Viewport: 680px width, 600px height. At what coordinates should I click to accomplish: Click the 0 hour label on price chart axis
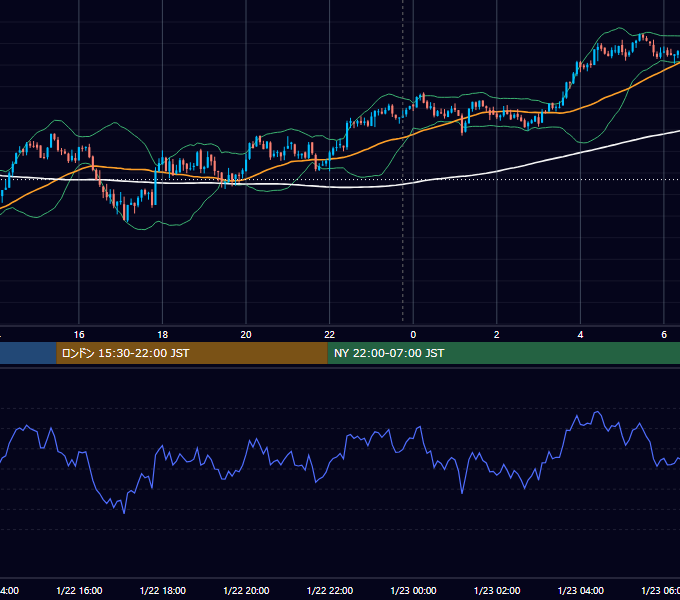point(413,334)
